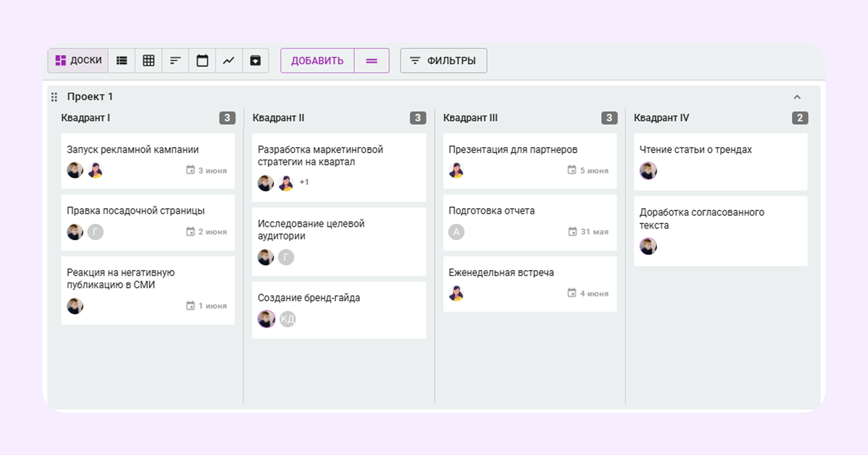Open the Запуск рекламной кампании card
Viewport: 868px width, 455px height.
click(133, 150)
